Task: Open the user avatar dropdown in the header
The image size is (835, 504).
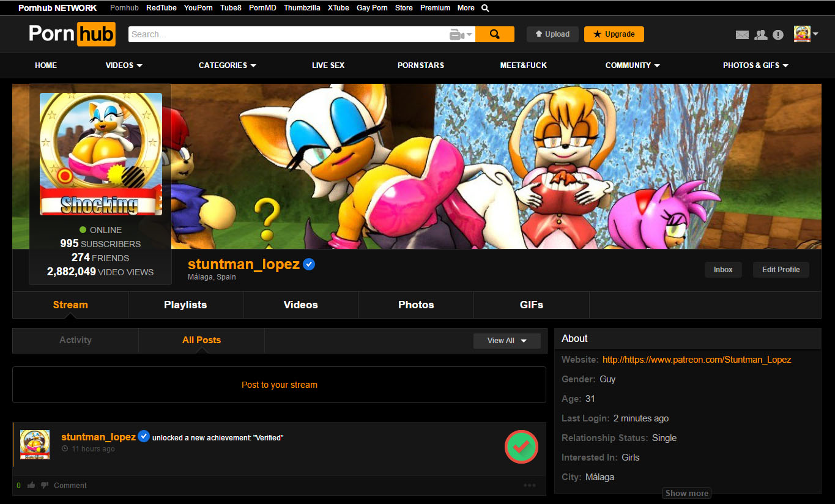Action: point(806,34)
